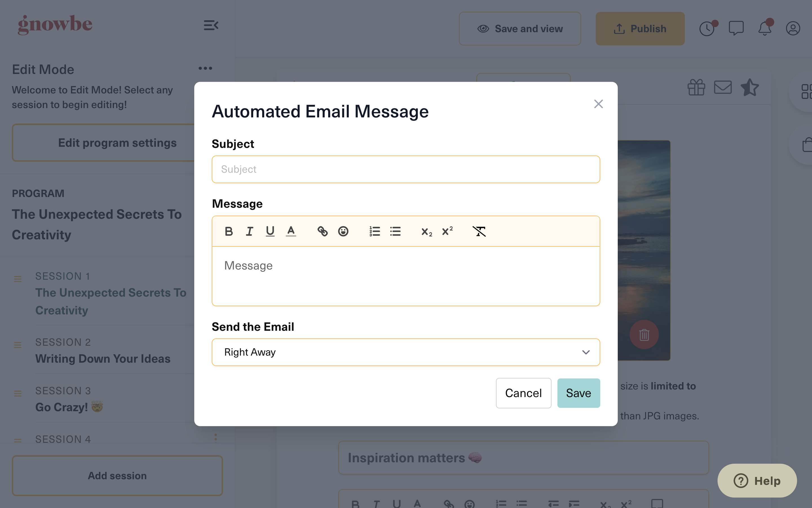Select Session 3 Go Crazy!
Image resolution: width=812 pixels, height=508 pixels.
pos(69,399)
